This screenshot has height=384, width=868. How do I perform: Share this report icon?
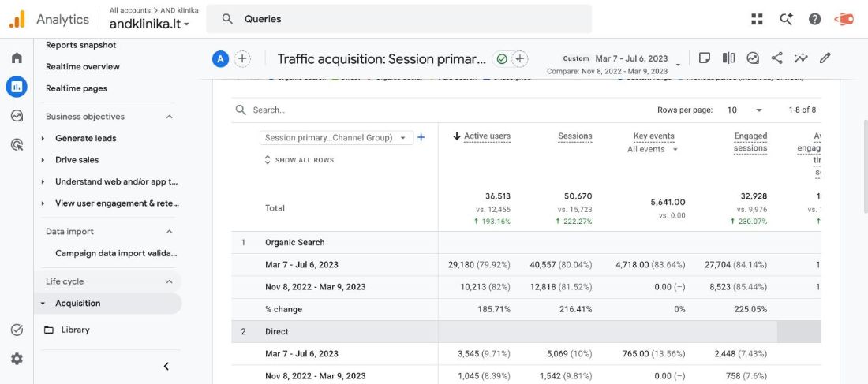click(x=777, y=58)
